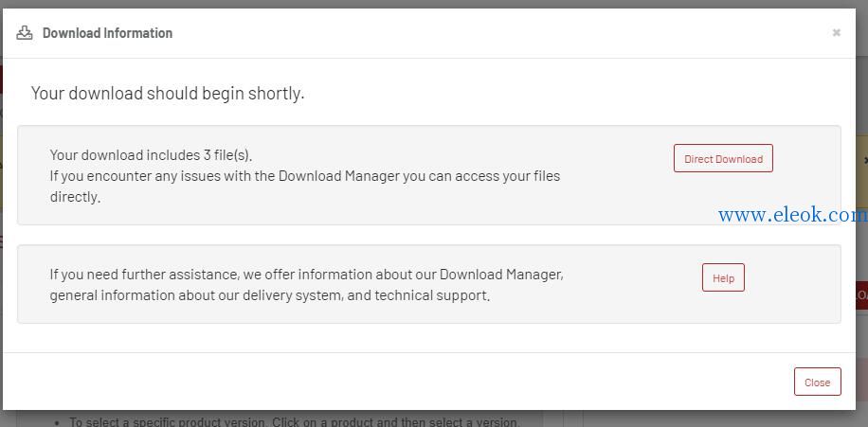The width and height of the screenshot is (868, 427).
Task: Click the 'Download Information' title text
Action: [x=107, y=33]
